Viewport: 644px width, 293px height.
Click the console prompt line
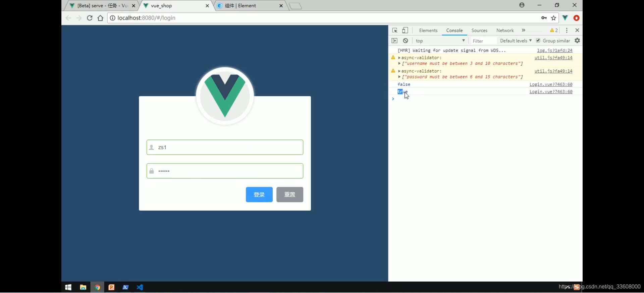point(485,99)
